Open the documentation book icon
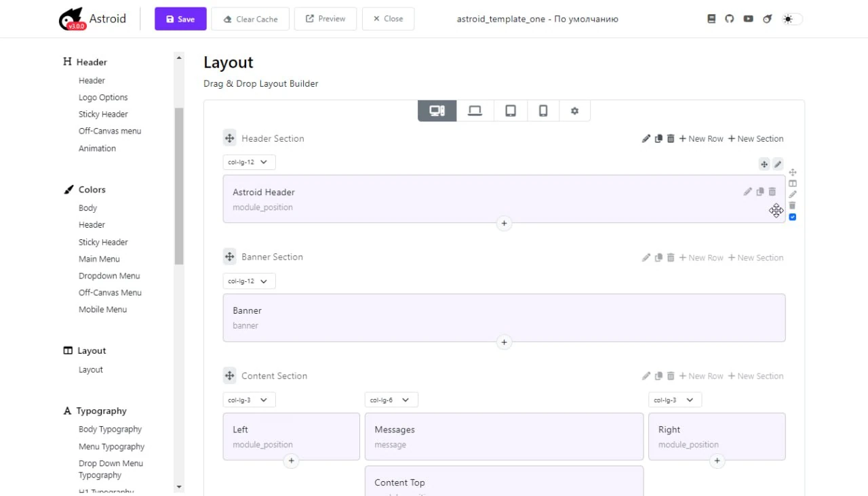 coord(711,19)
